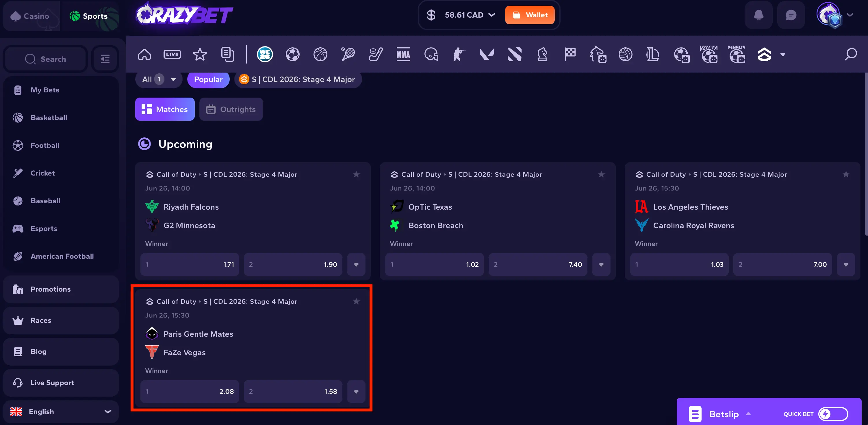This screenshot has width=868, height=425.
Task: Click the sidebar Search field
Action: tap(45, 59)
